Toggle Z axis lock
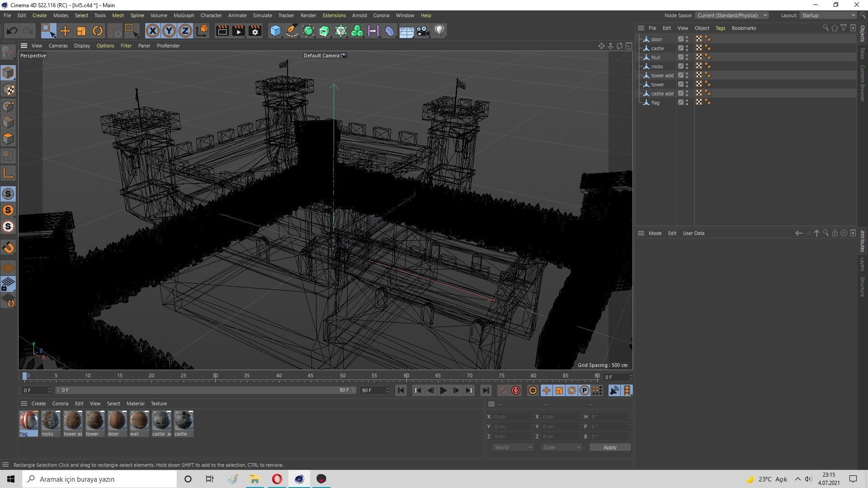Viewport: 868px width, 488px height. (x=185, y=31)
